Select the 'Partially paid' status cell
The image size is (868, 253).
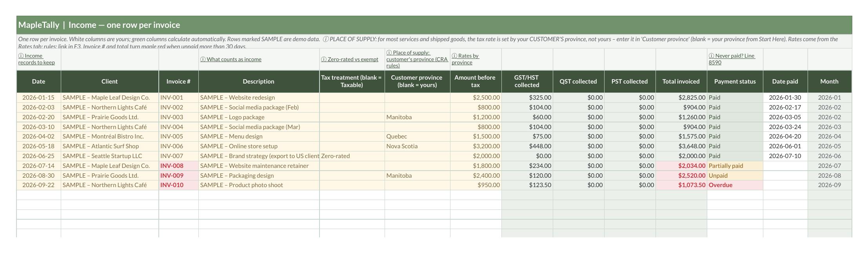point(735,166)
